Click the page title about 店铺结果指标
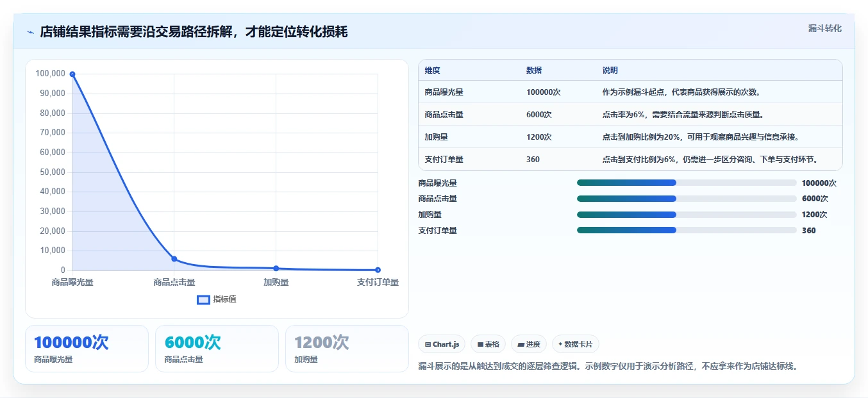 pyautogui.click(x=194, y=32)
